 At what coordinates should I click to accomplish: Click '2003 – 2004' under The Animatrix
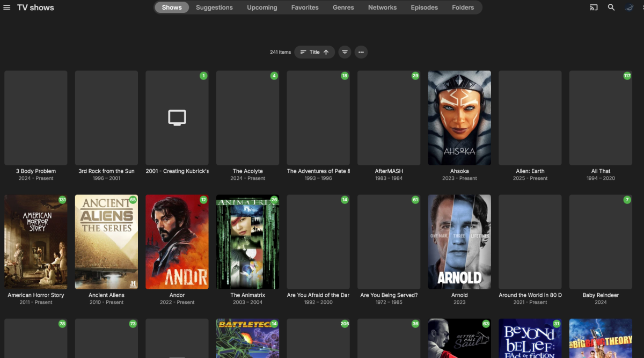coord(247,302)
